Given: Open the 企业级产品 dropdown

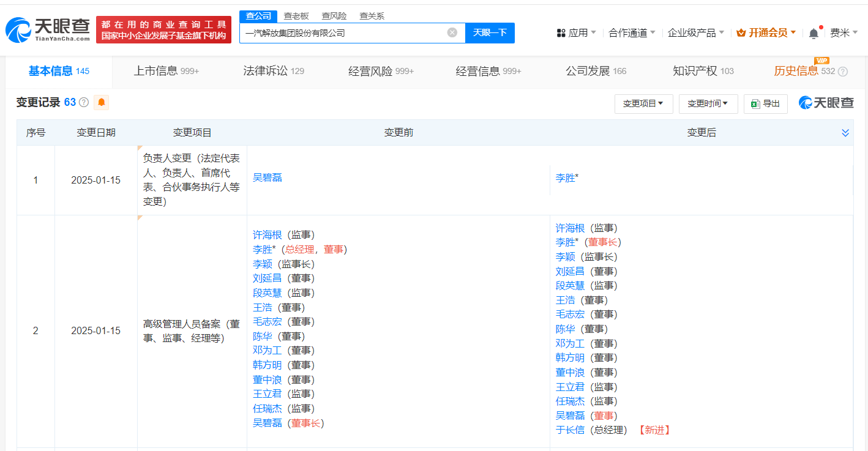Looking at the screenshot, I should click(x=695, y=33).
